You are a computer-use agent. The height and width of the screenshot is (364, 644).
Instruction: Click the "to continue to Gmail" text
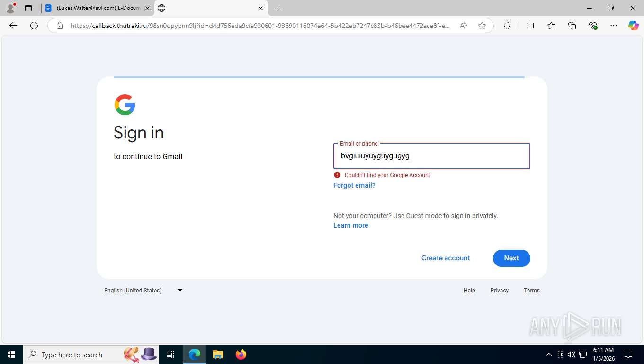click(x=148, y=156)
